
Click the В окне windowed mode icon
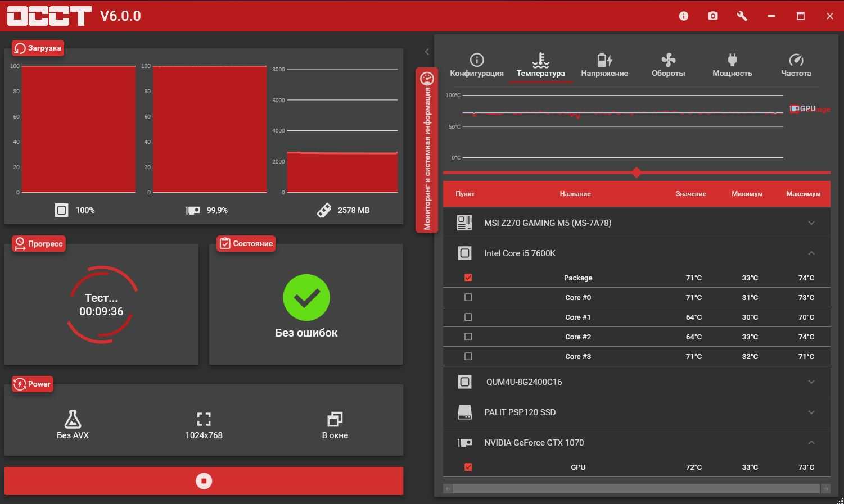tap(335, 419)
